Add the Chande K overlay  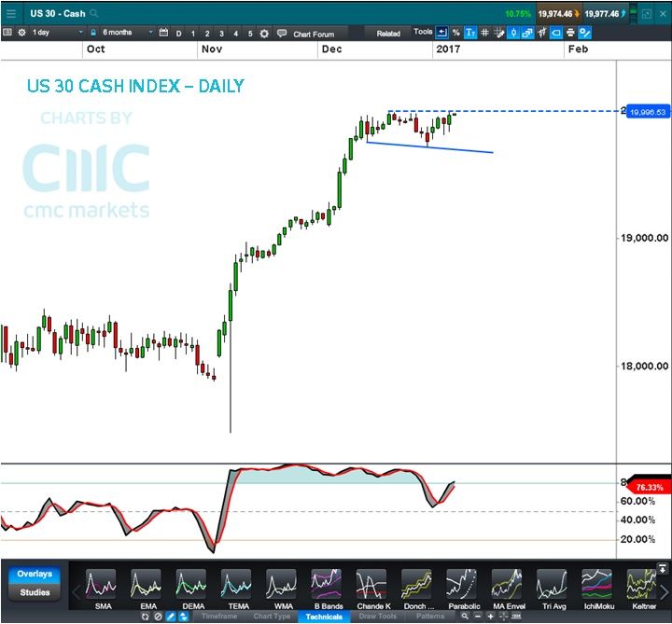372,589
